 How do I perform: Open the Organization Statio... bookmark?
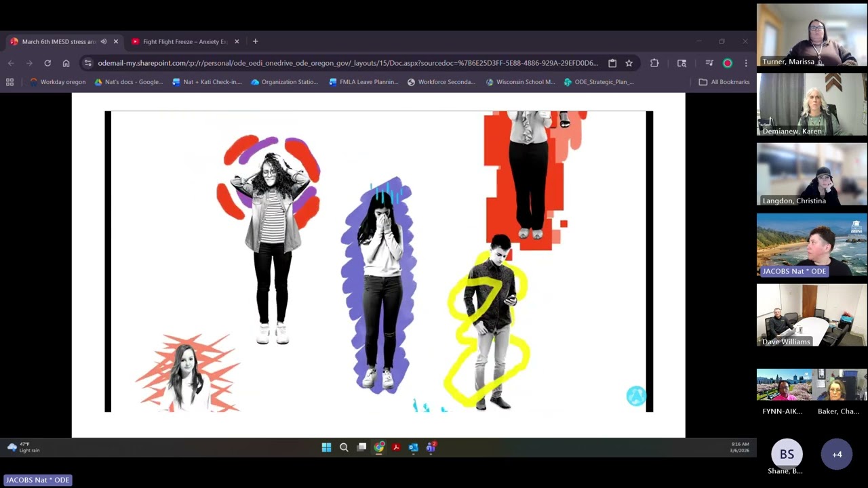(285, 82)
